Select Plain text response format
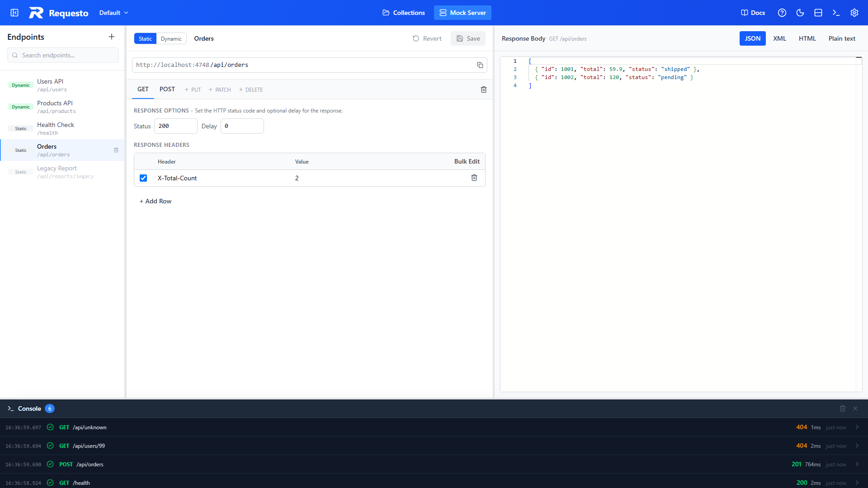Screen dimensions: 868x488 [842, 38]
